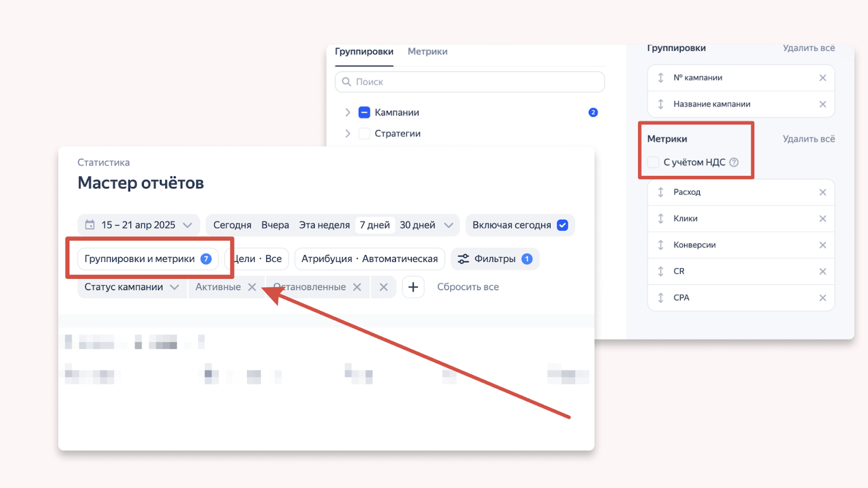Image resolution: width=868 pixels, height=488 pixels.
Task: Switch to the Группировки tab
Action: click(364, 52)
